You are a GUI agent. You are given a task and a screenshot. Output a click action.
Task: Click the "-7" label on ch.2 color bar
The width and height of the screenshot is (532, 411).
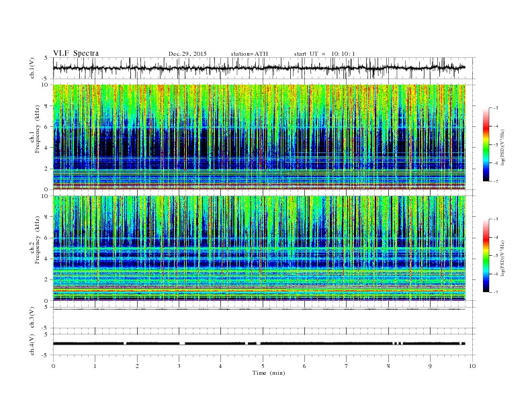[x=496, y=292]
